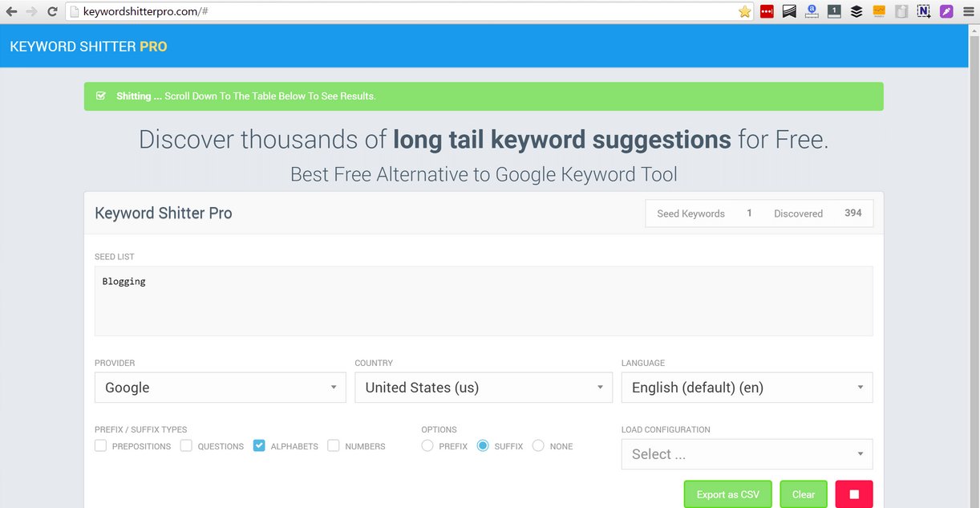Click the orange analytics chart extension icon
This screenshot has height=508, width=980.
[x=879, y=11]
